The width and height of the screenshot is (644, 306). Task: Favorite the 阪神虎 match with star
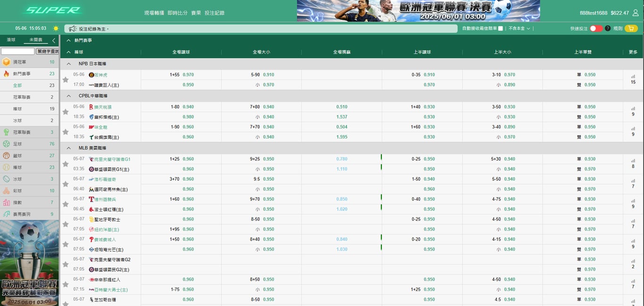(66, 80)
